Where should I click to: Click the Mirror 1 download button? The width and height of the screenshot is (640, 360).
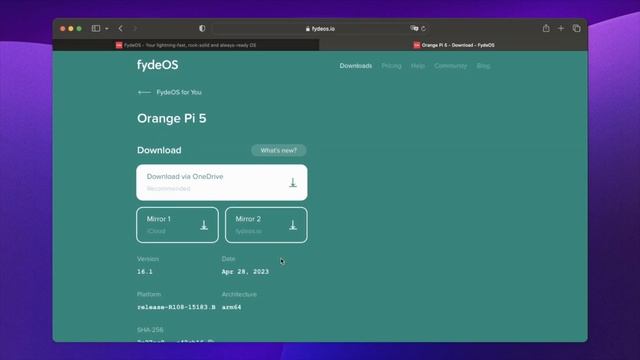(178, 225)
